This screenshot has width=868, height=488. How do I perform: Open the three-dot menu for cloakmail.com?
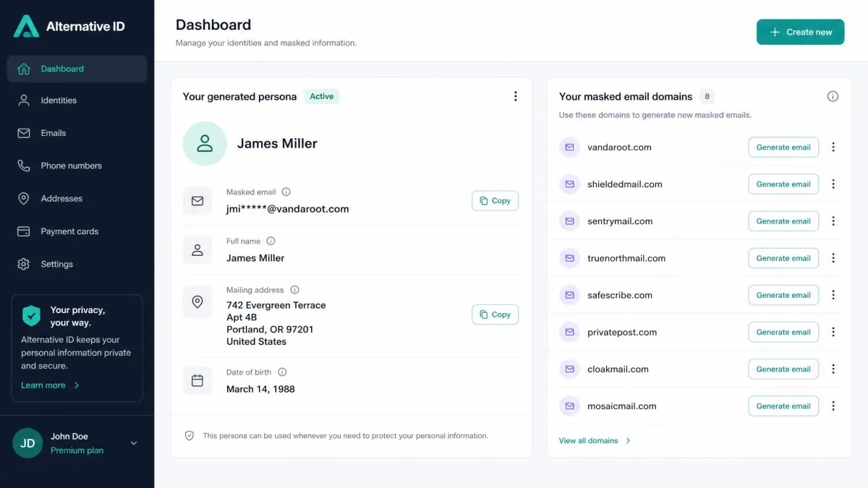point(833,369)
